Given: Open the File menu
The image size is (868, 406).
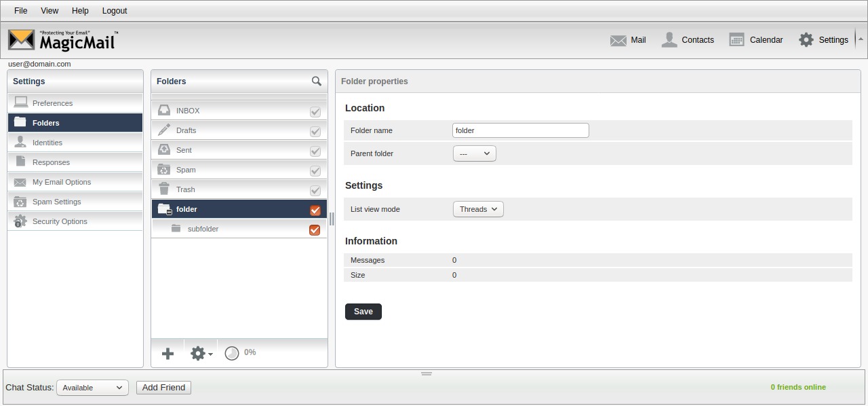Looking at the screenshot, I should coord(21,11).
